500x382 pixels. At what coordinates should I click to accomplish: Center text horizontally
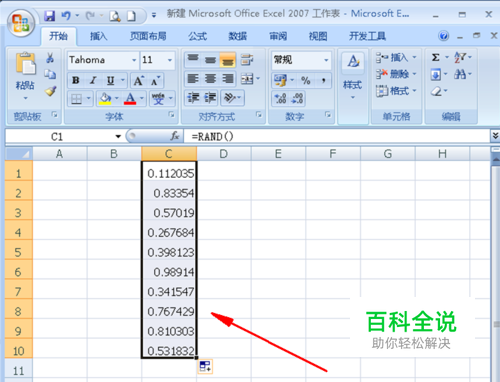click(210, 79)
